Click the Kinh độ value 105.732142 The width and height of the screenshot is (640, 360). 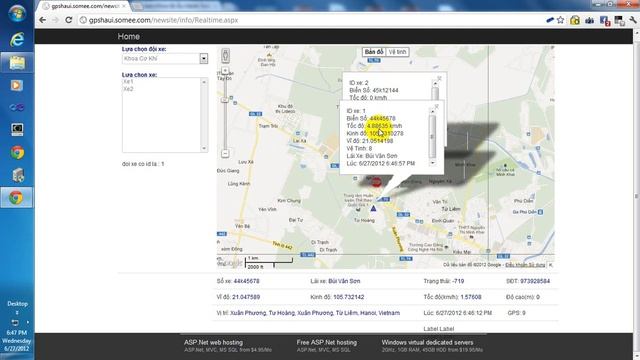pyautogui.click(x=349, y=297)
